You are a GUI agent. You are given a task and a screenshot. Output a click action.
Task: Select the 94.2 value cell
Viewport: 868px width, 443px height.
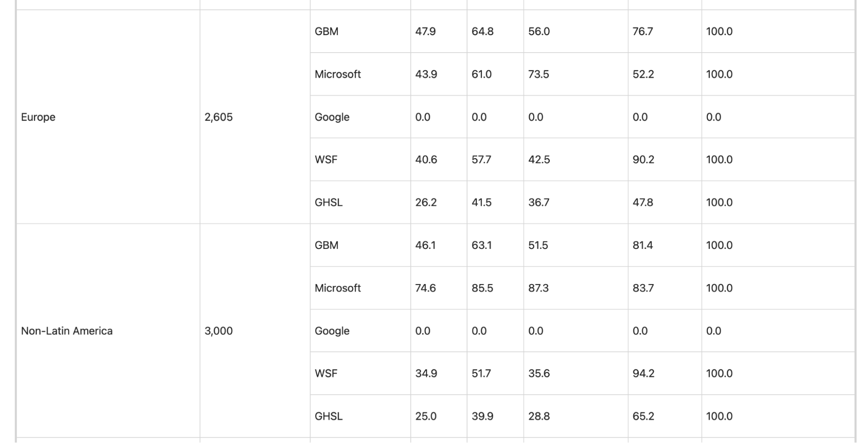pos(665,373)
